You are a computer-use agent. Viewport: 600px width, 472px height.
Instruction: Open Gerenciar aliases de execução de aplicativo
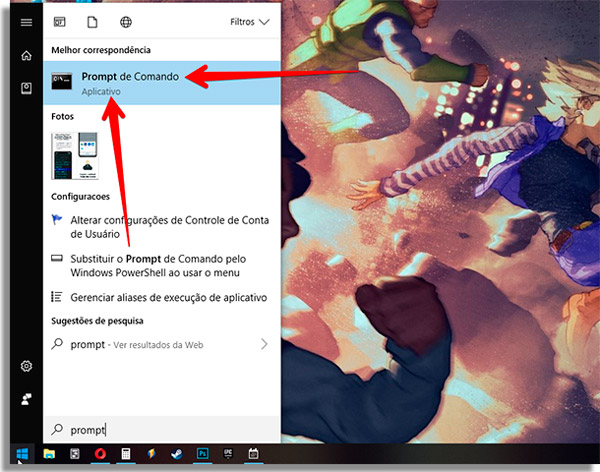click(x=162, y=297)
